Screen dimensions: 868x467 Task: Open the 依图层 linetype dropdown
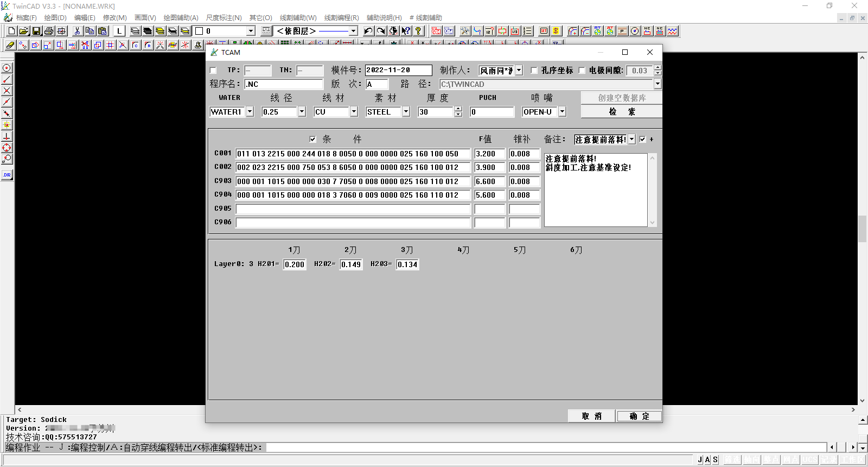[x=353, y=31]
